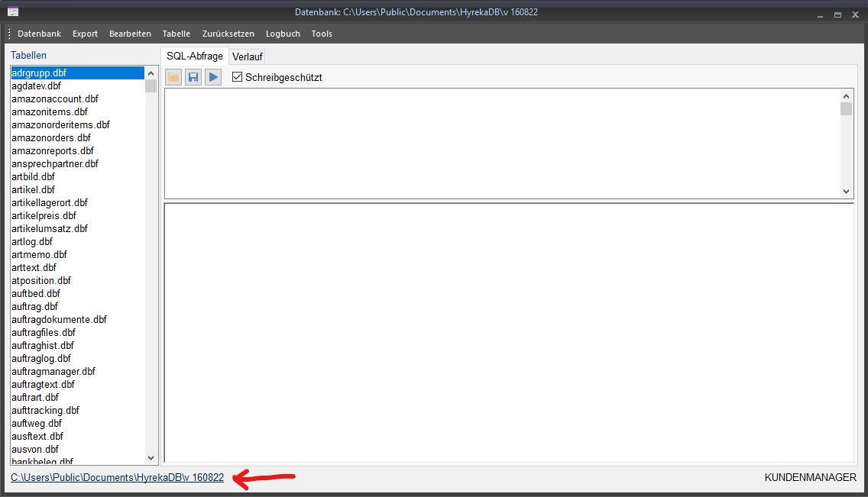Click scroll-up arrow of SQL editor
This screenshot has width=868, height=497.
tap(846, 96)
